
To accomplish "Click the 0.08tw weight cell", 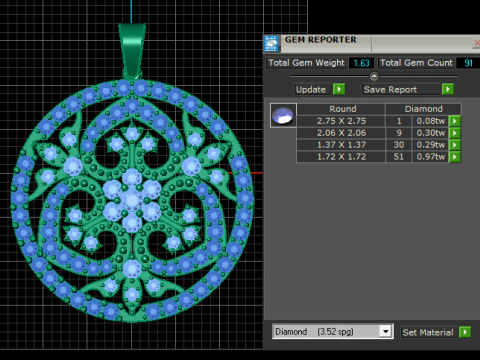I will [431, 121].
